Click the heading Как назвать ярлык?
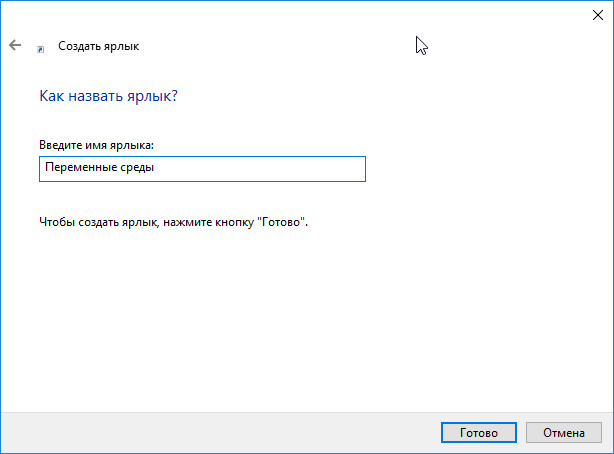Screen dimensions: 614x454 coord(108,96)
